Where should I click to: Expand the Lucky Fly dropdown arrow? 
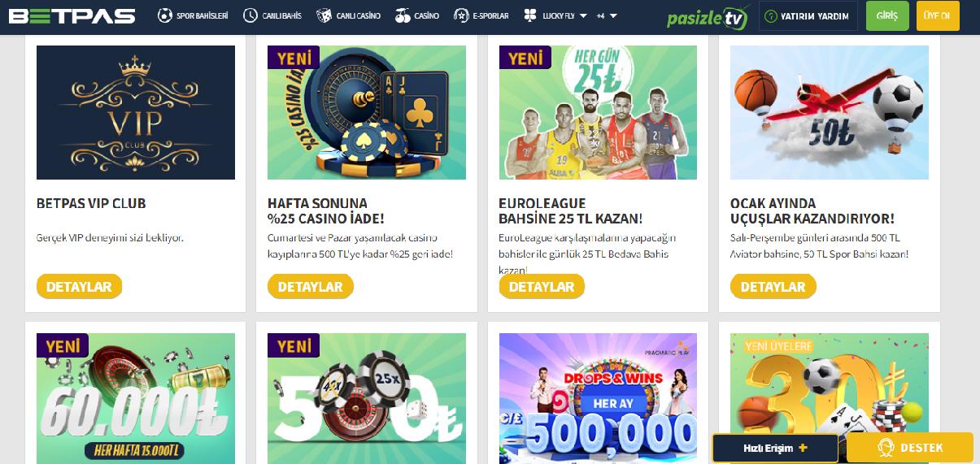[x=583, y=15]
